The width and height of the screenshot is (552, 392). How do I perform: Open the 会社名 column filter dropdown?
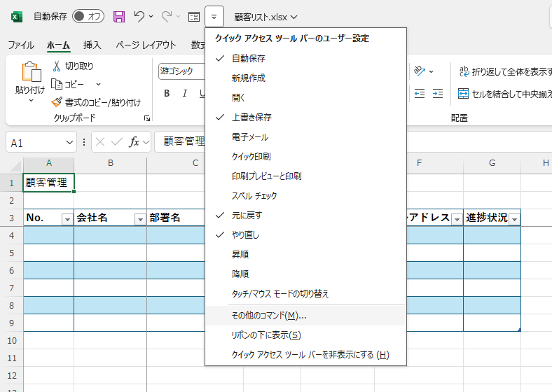pyautogui.click(x=139, y=219)
